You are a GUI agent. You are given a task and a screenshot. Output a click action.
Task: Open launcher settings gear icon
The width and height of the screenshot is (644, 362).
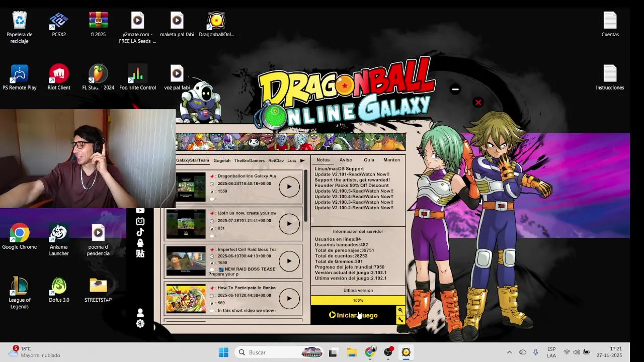140,324
